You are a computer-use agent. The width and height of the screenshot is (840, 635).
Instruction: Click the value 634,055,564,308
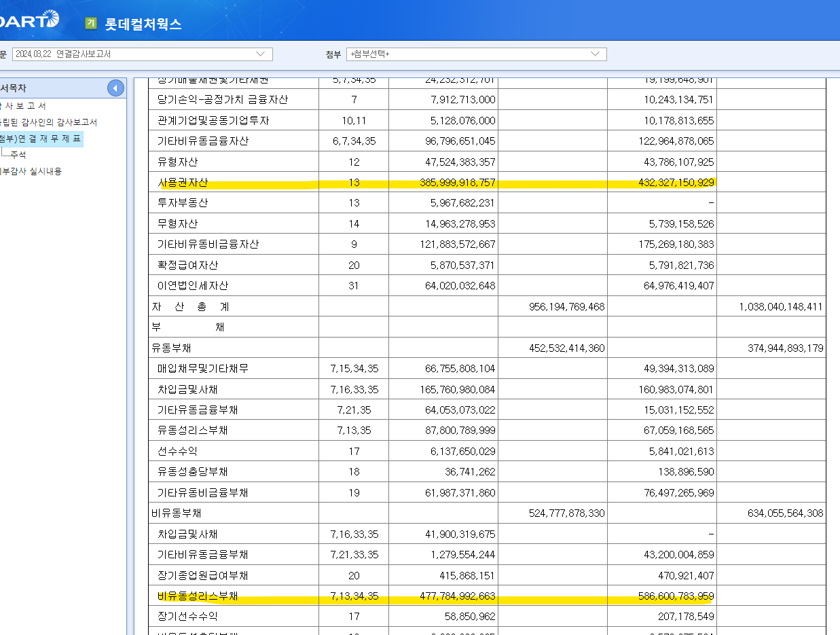point(786,513)
